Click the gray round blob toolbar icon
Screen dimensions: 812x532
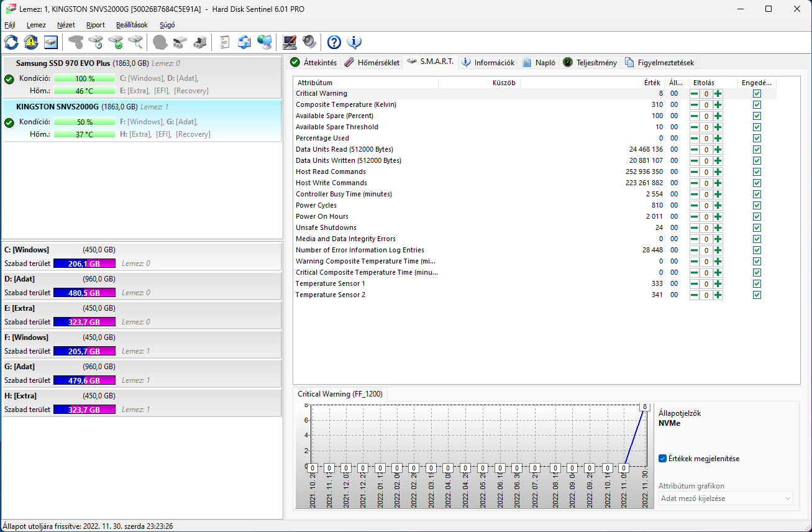pos(160,42)
